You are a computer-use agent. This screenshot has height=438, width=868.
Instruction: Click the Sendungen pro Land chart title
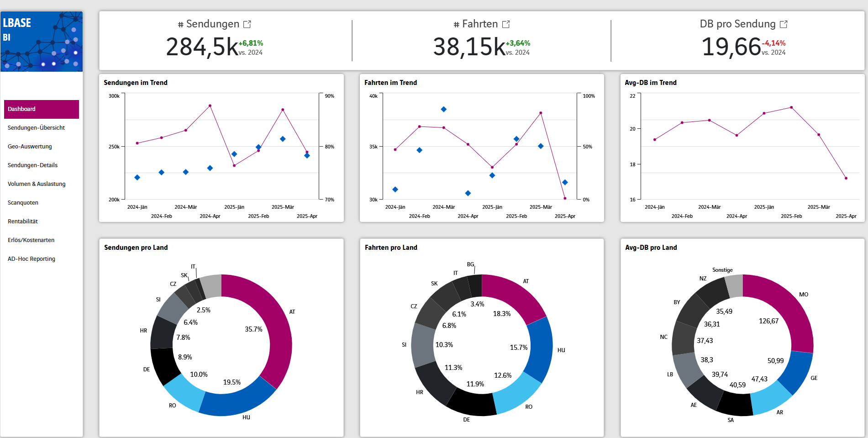pos(136,248)
